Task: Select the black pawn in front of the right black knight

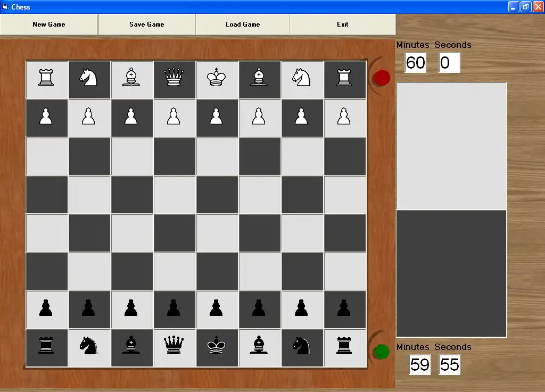Action: 301,308
